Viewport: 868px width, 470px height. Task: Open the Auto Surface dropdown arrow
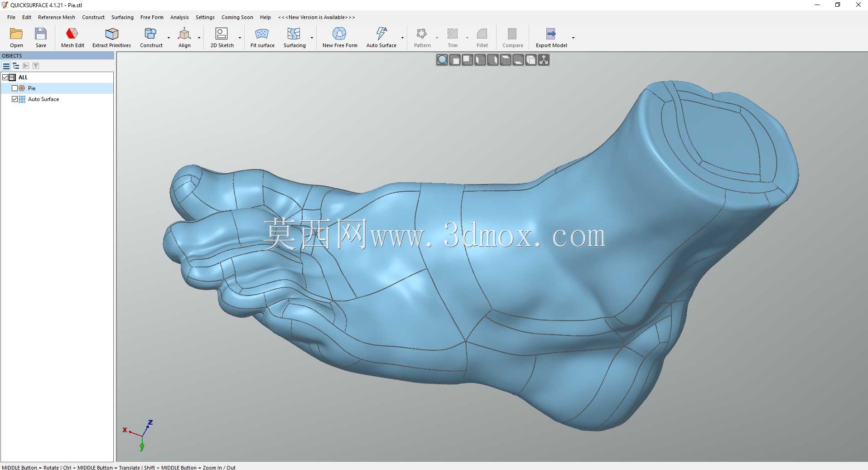pyautogui.click(x=402, y=38)
